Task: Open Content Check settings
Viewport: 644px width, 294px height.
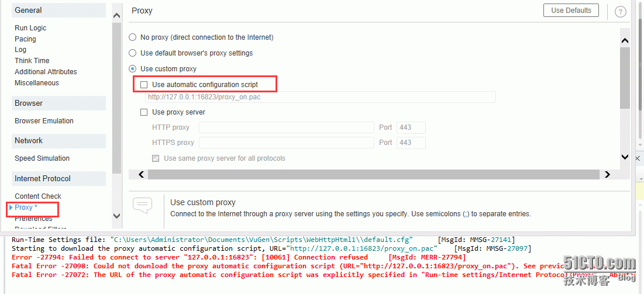Action: coord(38,196)
